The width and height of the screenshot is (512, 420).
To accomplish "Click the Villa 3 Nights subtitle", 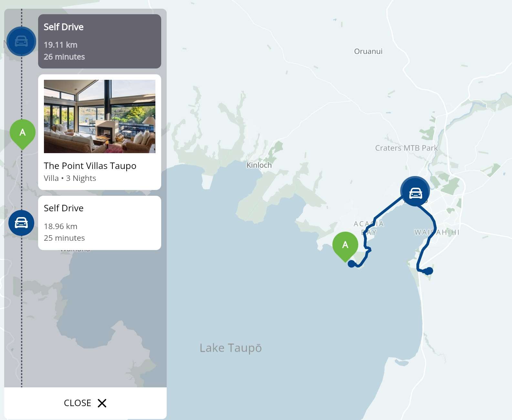I will (70, 178).
